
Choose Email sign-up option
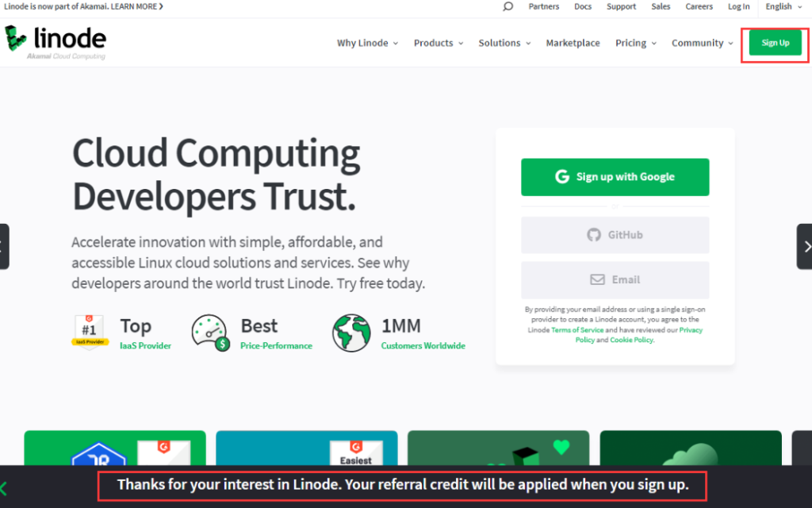[615, 280]
